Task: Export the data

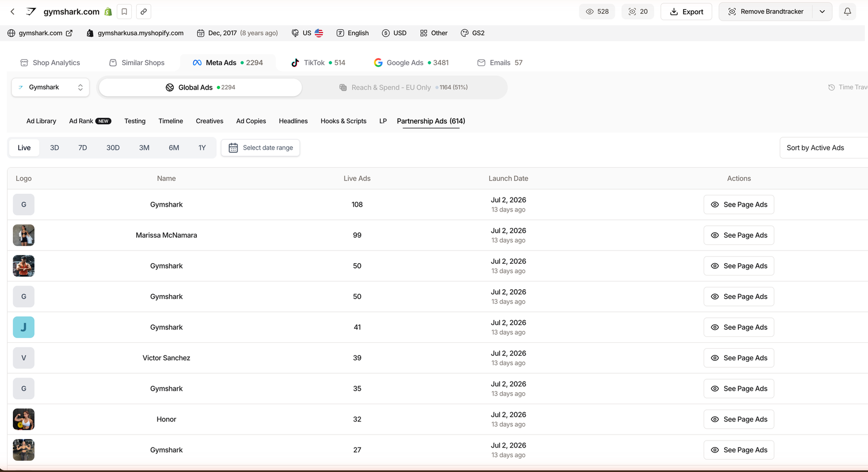Action: click(x=686, y=11)
